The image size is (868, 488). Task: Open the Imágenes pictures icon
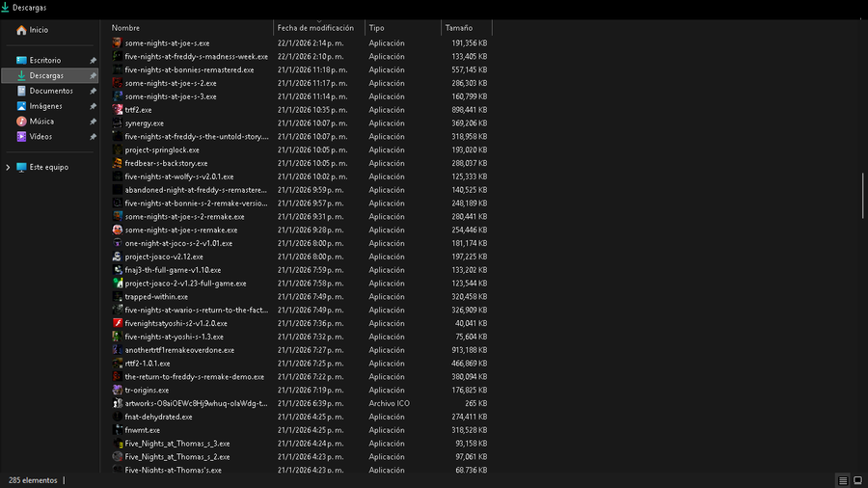21,106
